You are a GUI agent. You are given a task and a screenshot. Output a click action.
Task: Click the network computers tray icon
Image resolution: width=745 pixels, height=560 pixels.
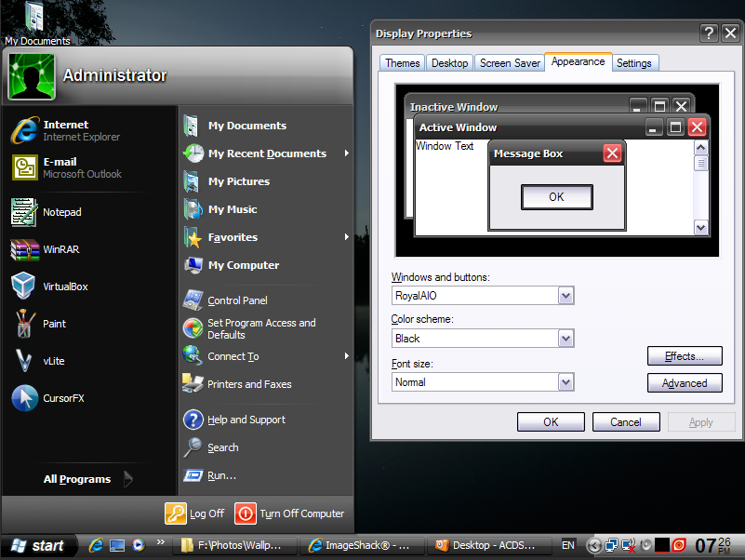[x=611, y=545]
